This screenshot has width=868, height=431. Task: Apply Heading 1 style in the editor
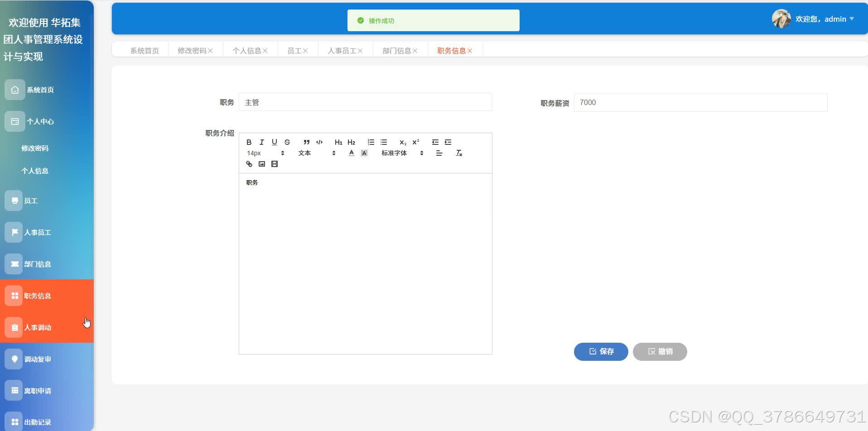pos(338,142)
